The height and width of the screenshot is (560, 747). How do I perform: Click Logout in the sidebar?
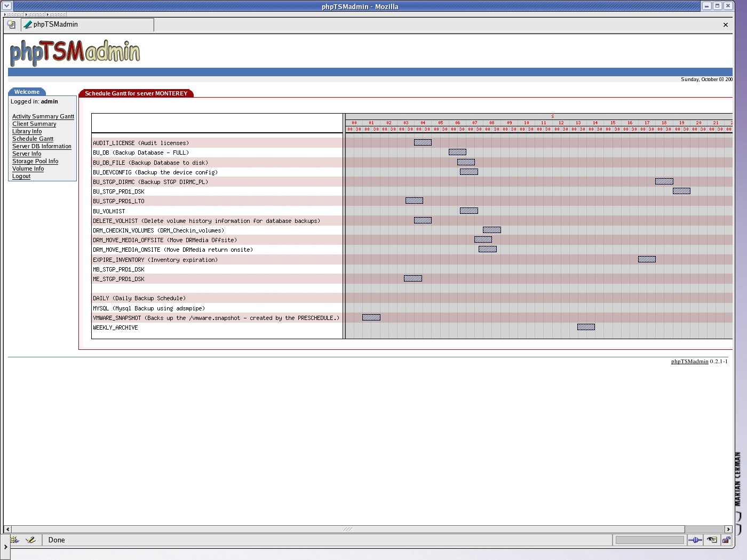tap(21, 176)
